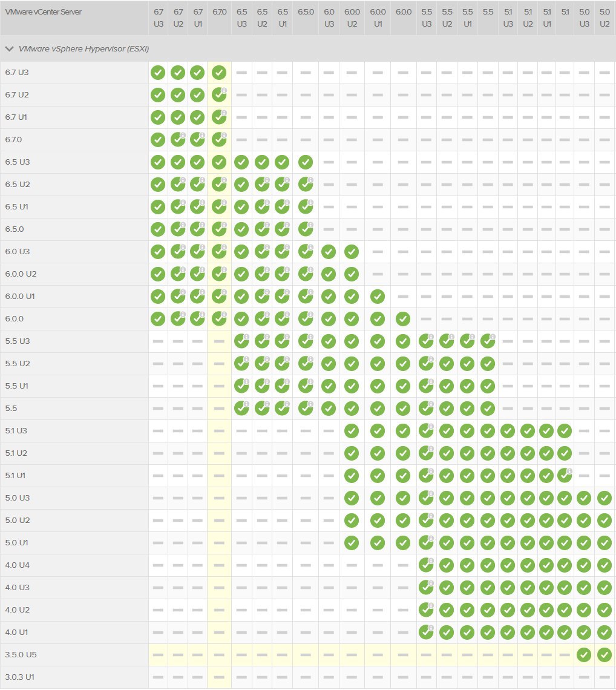Click checkmark for ESXi 4.0 U3 under vCenter 5.1 U3

click(507, 588)
